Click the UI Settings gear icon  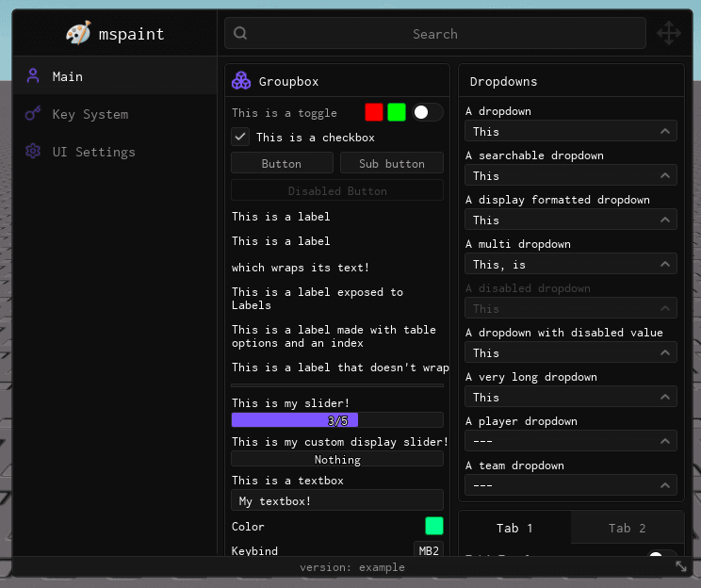coord(33,151)
